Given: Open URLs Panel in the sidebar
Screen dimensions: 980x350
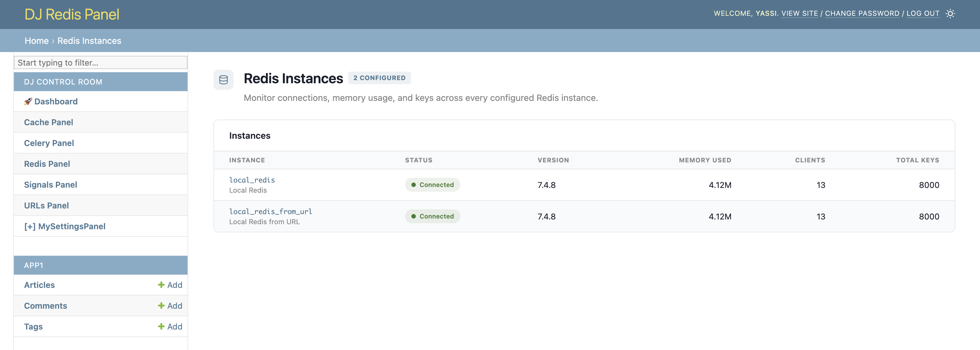Looking at the screenshot, I should (x=46, y=206).
